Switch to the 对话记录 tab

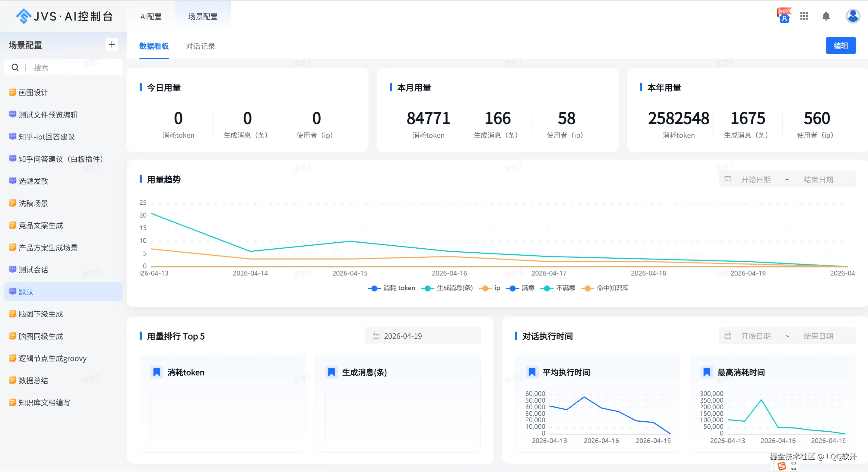click(201, 46)
